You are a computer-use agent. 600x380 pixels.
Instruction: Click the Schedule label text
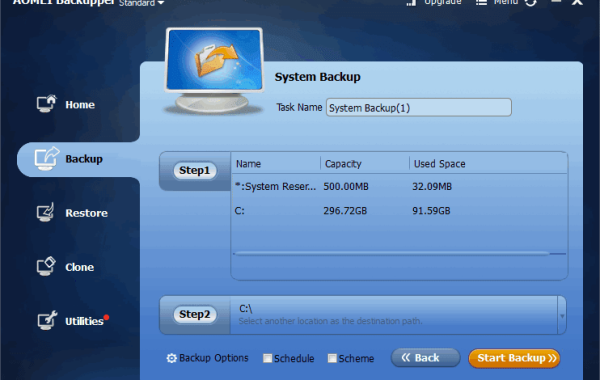pyautogui.click(x=294, y=359)
